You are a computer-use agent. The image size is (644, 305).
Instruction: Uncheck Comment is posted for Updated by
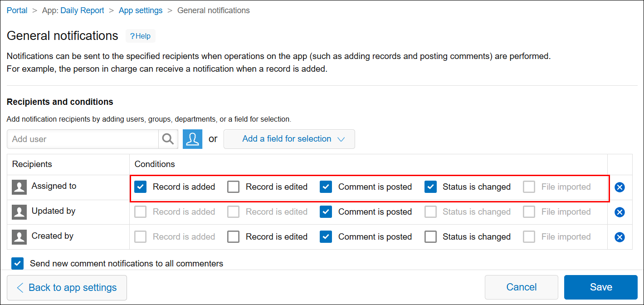point(326,212)
